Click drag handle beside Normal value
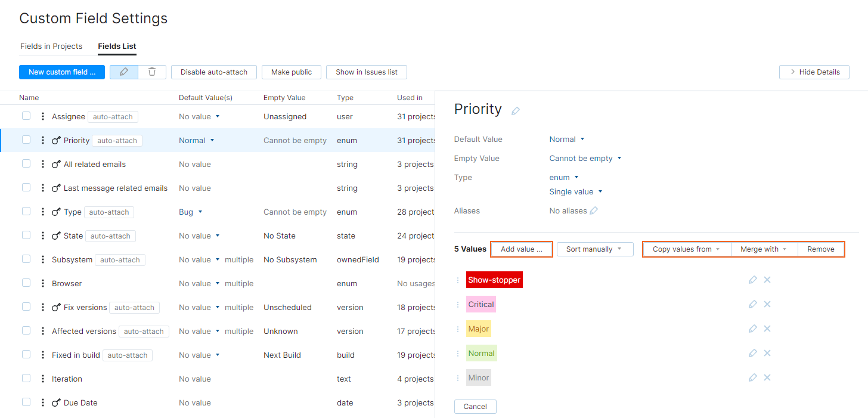The image size is (868, 418). pos(458,354)
